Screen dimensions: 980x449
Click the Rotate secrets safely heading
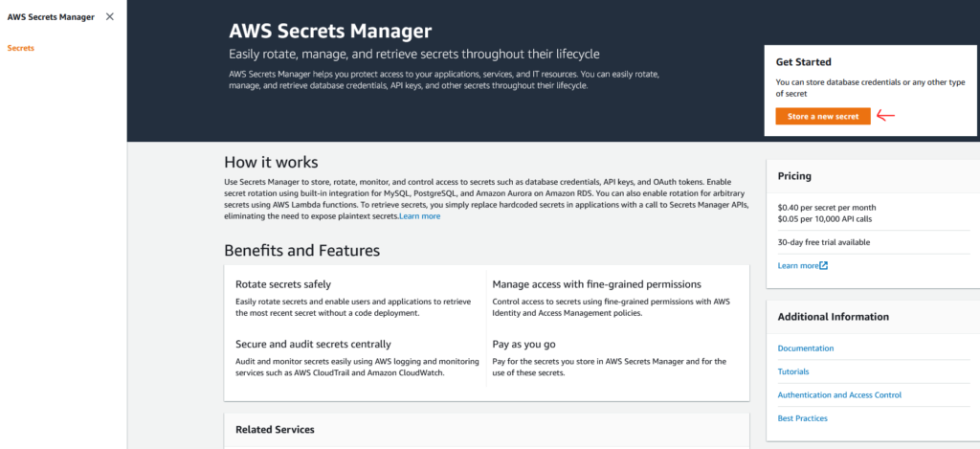point(283,284)
